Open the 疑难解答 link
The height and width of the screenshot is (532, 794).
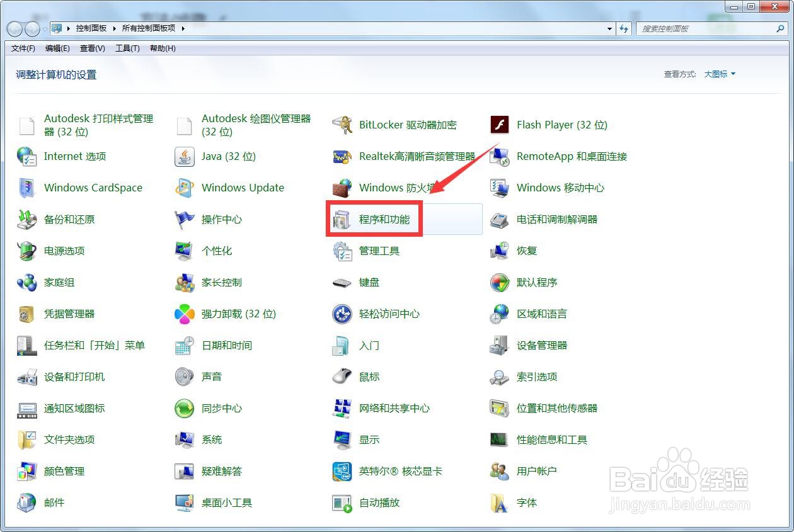[x=222, y=471]
